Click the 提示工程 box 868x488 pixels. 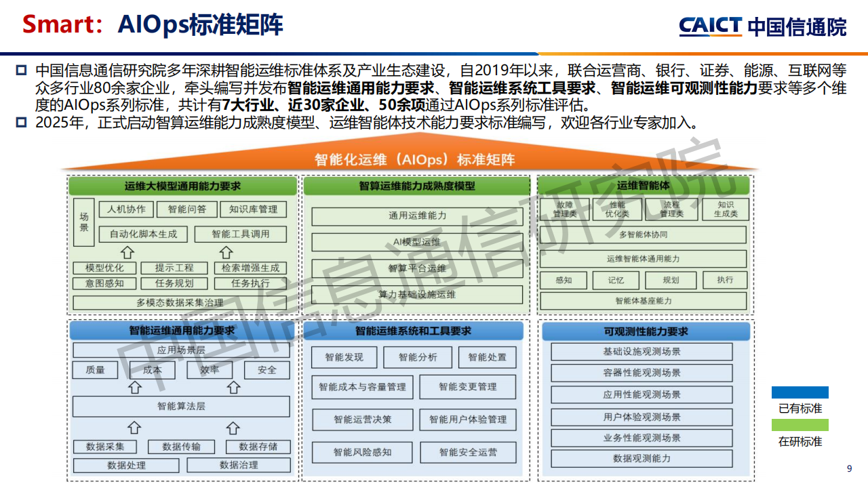[174, 268]
